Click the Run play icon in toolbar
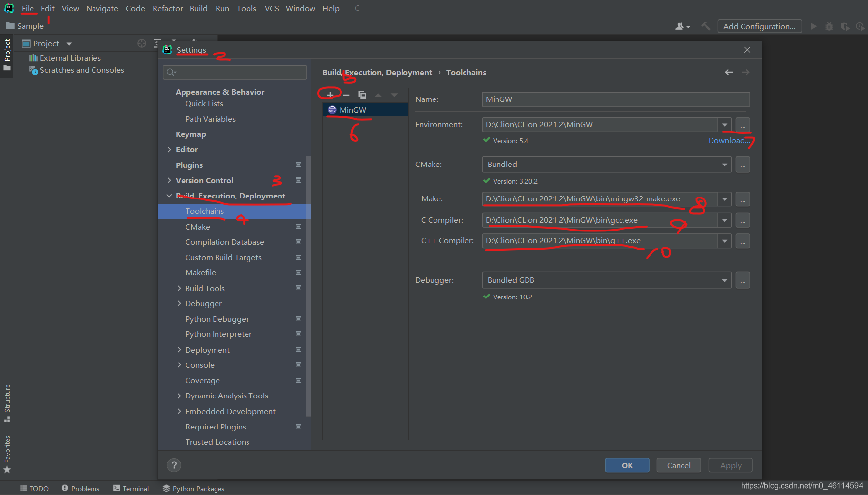Viewport: 868px width, 495px height. coord(813,26)
